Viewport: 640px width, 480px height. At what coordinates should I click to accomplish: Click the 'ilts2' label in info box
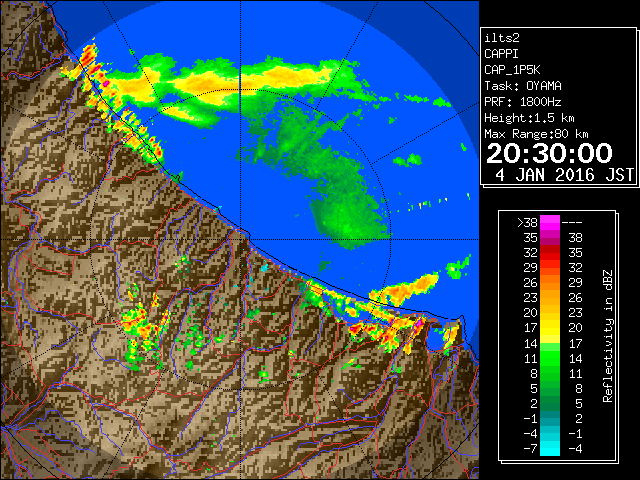click(x=502, y=38)
